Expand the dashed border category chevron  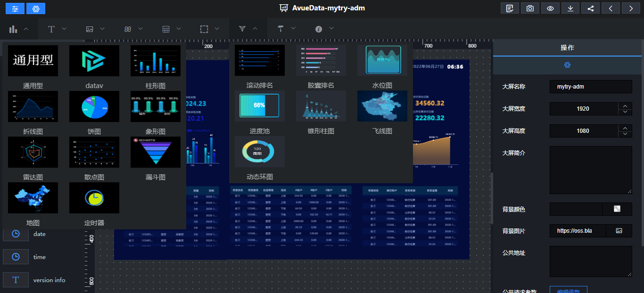click(217, 29)
